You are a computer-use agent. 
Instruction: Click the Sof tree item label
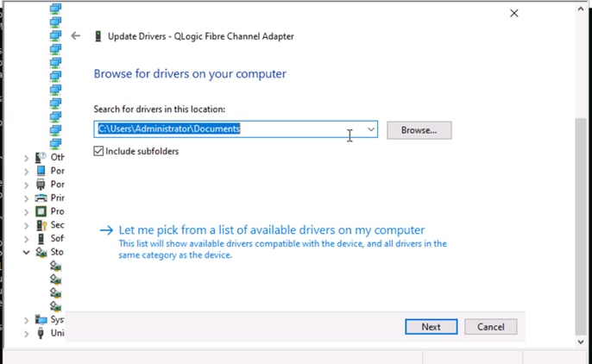tap(57, 238)
